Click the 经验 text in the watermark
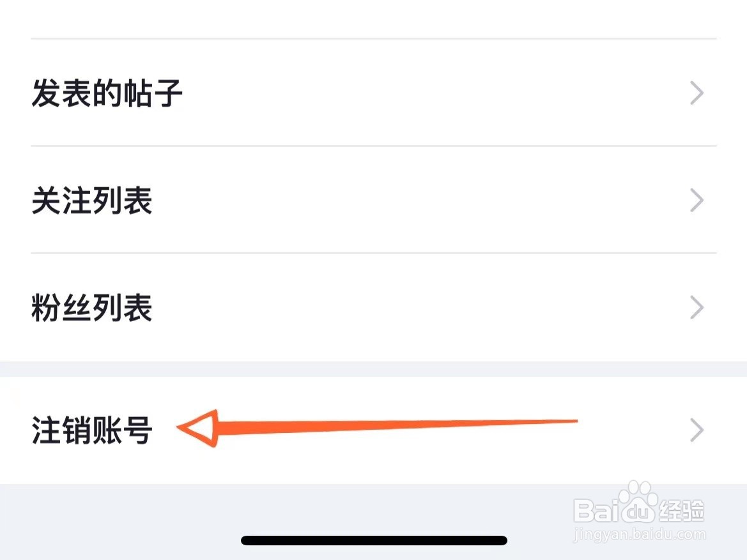The height and width of the screenshot is (560, 747). 681,511
